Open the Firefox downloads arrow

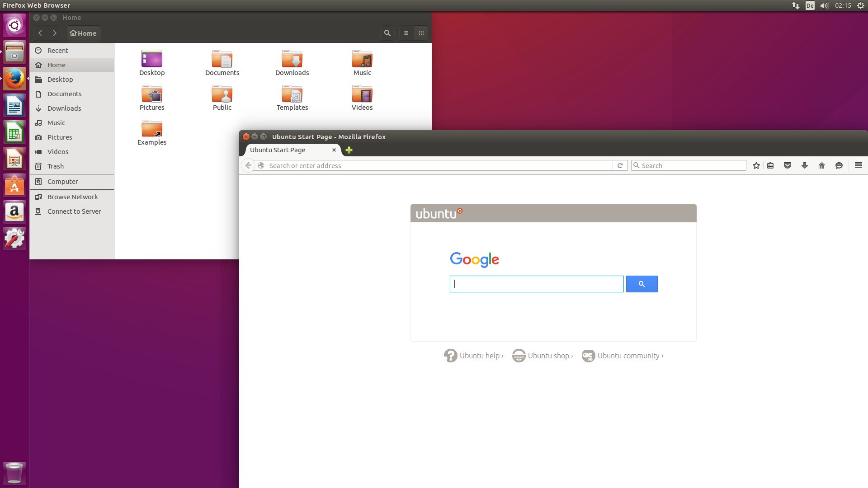805,165
